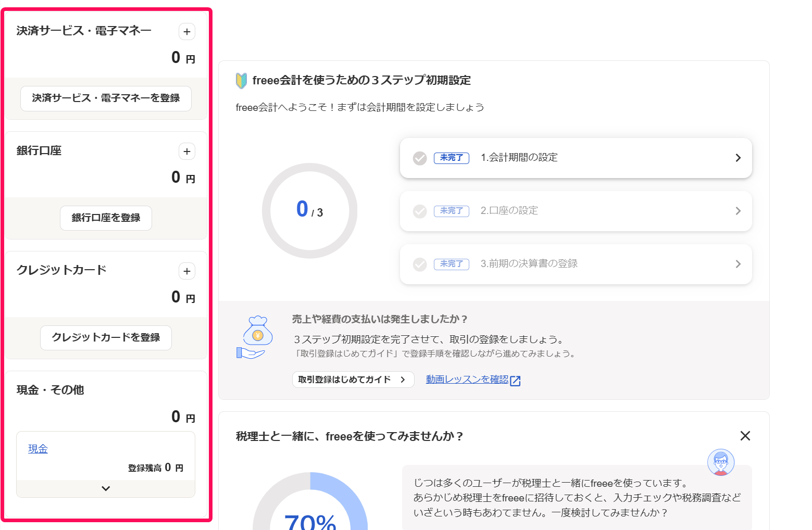Click external link icon after 動画レッスンを確認

(515, 381)
